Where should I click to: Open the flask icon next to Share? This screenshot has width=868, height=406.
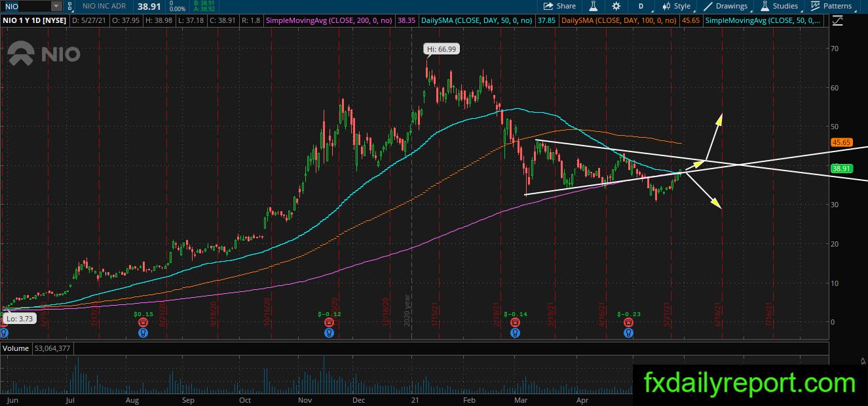point(594,6)
